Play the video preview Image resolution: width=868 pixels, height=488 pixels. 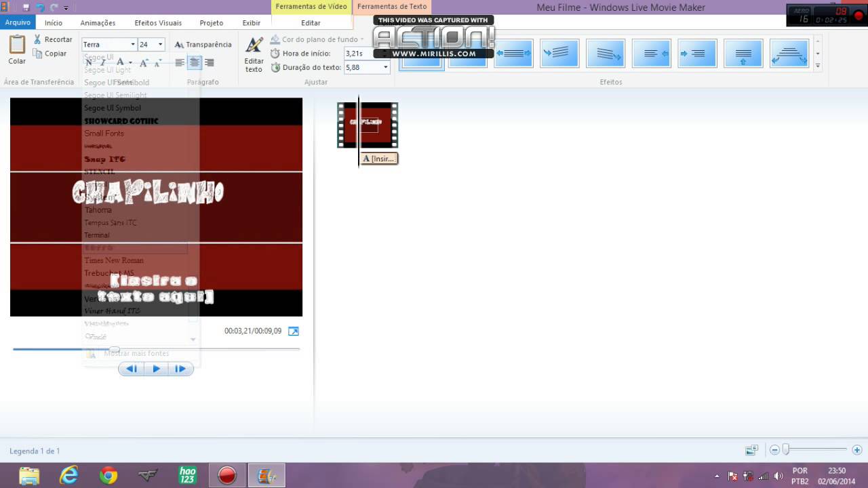pyautogui.click(x=156, y=369)
